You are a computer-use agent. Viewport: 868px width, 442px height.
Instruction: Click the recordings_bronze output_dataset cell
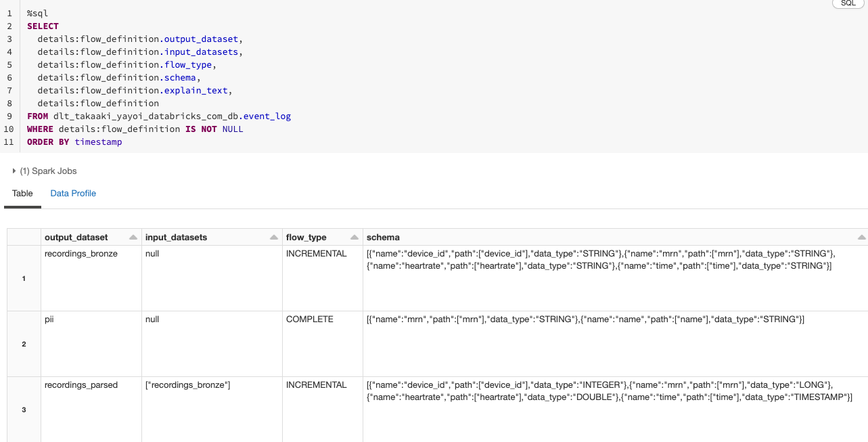point(81,254)
